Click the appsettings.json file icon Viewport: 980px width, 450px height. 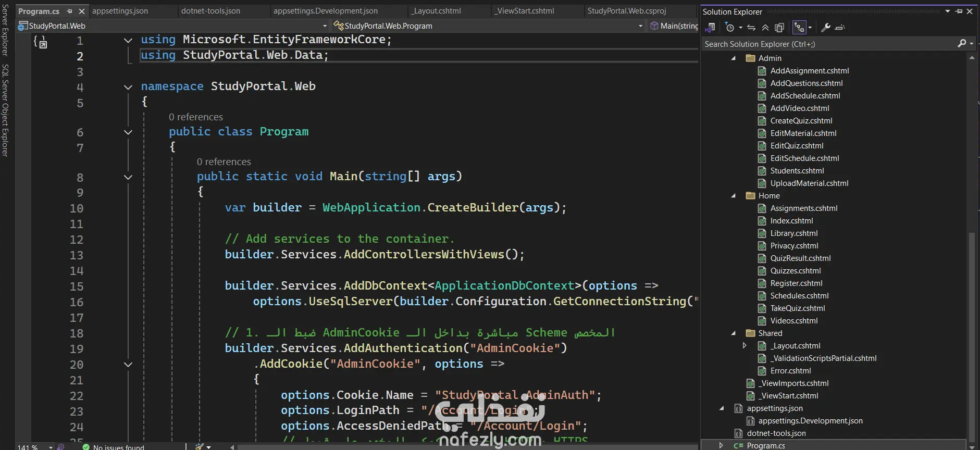738,408
